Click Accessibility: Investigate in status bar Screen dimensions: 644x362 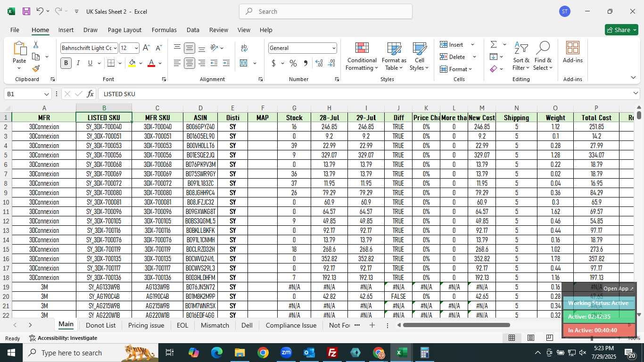63,338
